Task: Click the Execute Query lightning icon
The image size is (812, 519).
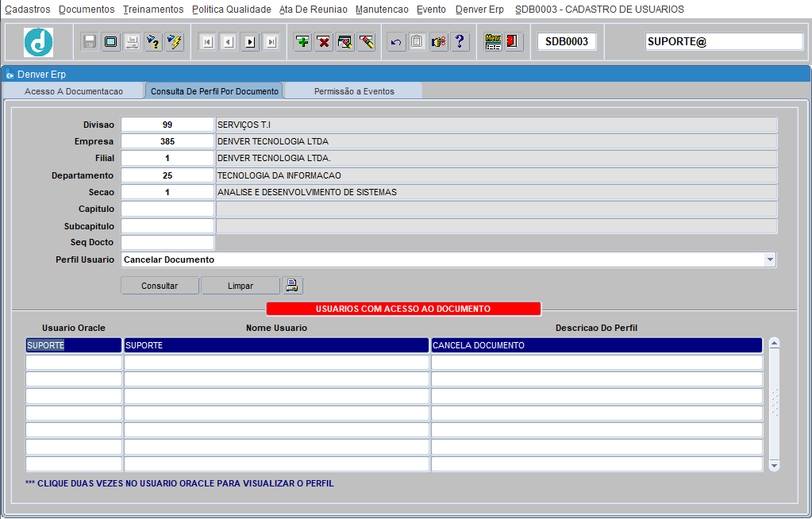Action: tap(175, 42)
